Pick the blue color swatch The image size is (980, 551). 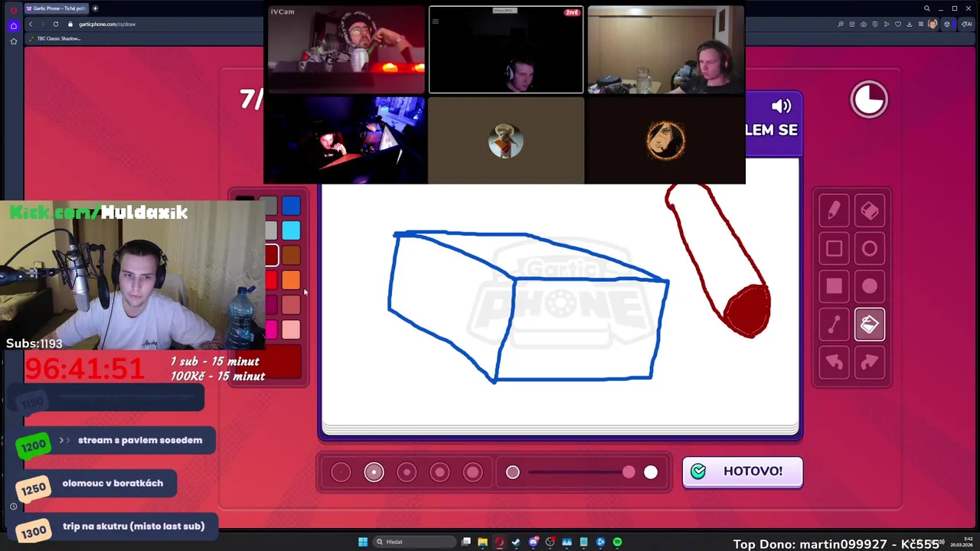(291, 205)
